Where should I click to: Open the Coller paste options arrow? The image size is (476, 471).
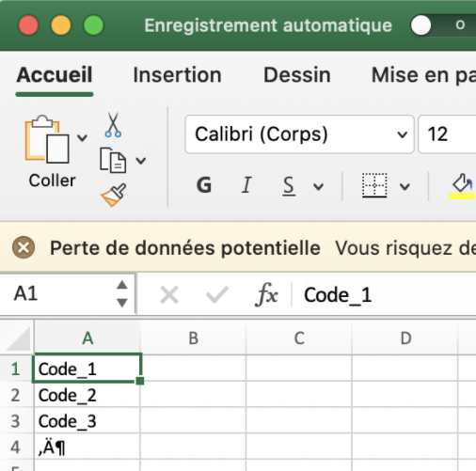click(82, 137)
